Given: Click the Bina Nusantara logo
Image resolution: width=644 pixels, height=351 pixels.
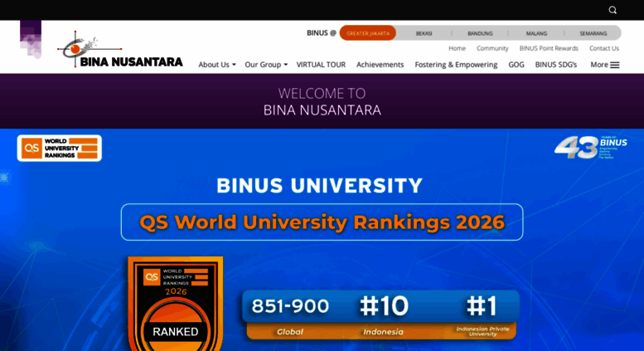Looking at the screenshot, I should coord(120,49).
